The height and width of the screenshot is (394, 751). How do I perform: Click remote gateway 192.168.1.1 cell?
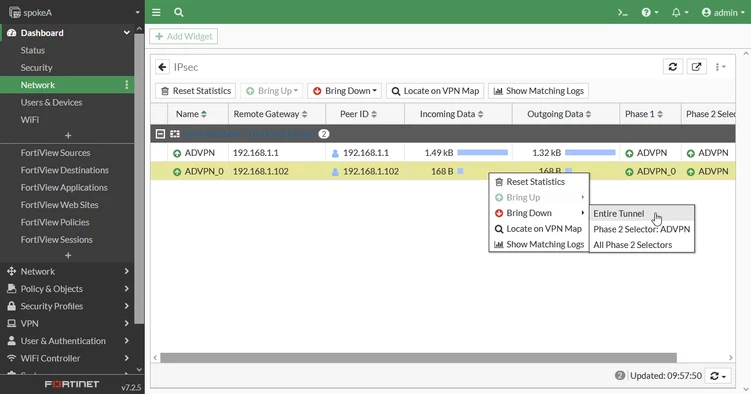[277, 153]
